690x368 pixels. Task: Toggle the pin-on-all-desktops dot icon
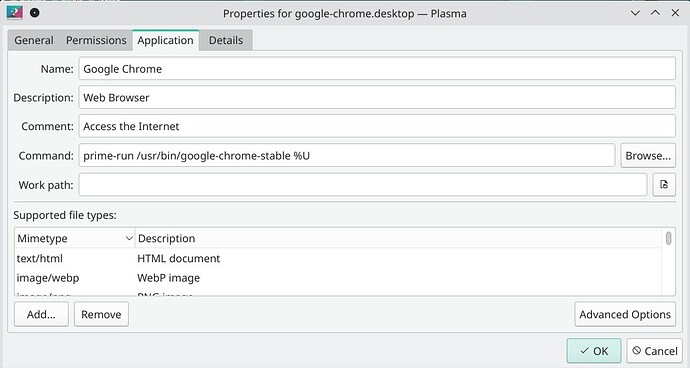tap(35, 13)
